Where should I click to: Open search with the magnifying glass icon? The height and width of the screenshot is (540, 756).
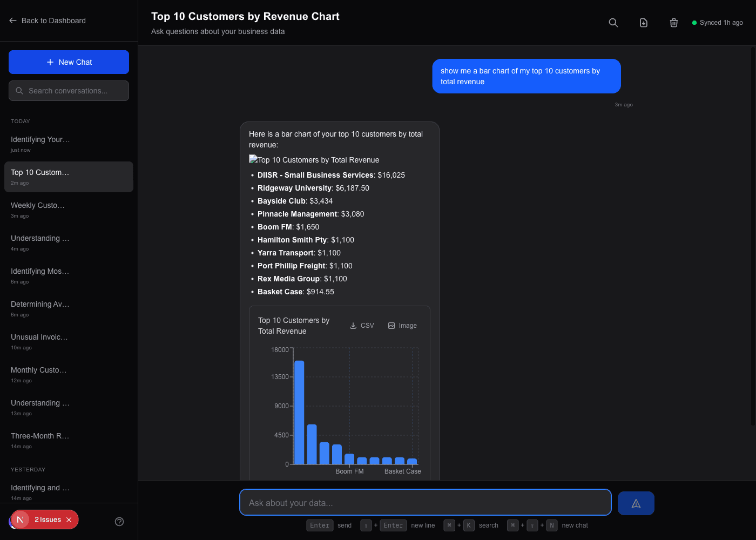coord(613,23)
